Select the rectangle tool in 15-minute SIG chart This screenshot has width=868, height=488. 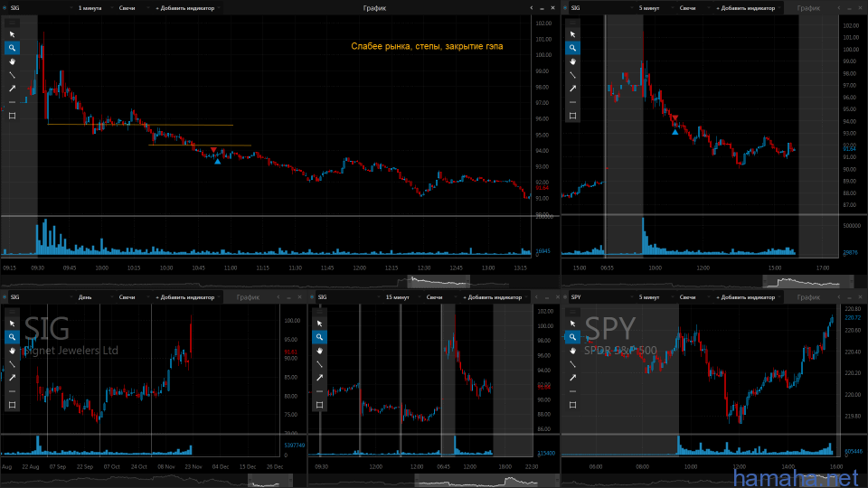[320, 405]
